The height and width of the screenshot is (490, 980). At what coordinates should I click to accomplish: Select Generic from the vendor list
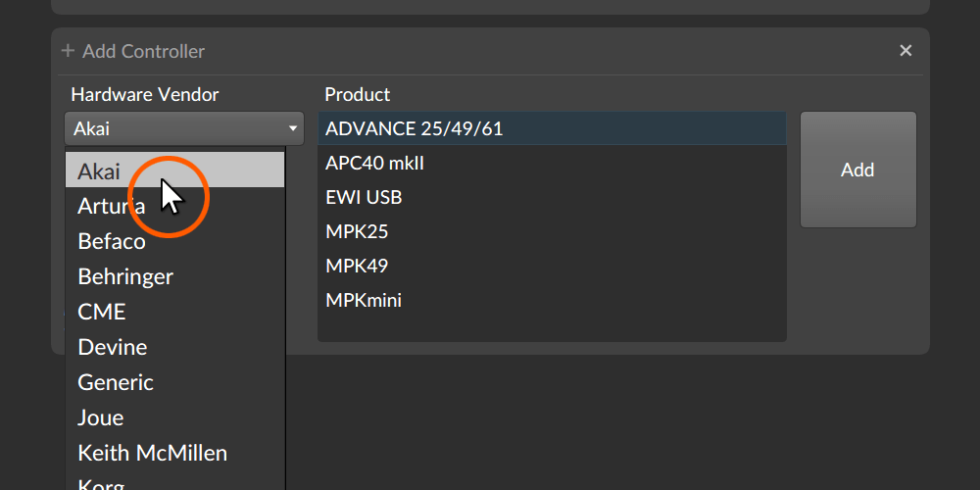click(x=175, y=382)
